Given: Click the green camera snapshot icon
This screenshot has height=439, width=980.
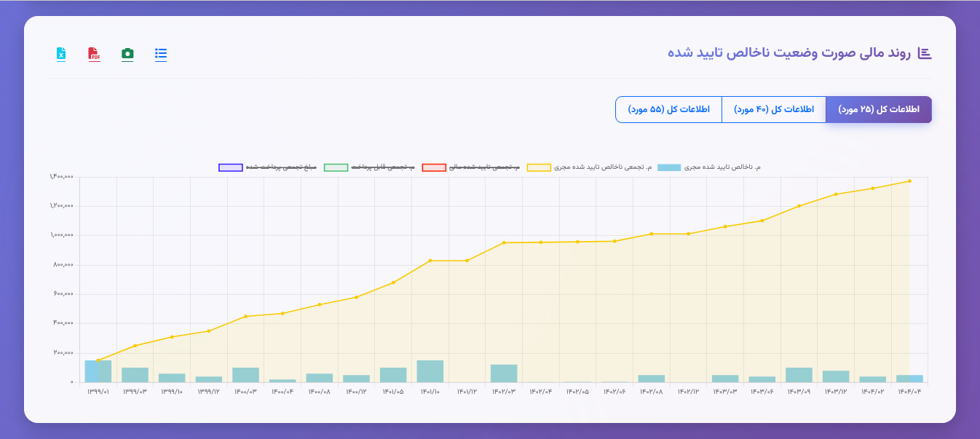Looking at the screenshot, I should click(x=127, y=54).
